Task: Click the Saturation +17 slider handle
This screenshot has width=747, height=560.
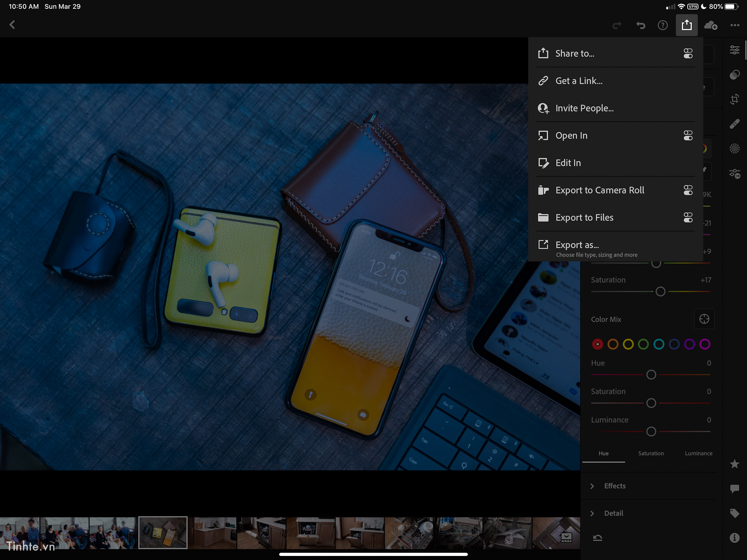Action: point(661,291)
